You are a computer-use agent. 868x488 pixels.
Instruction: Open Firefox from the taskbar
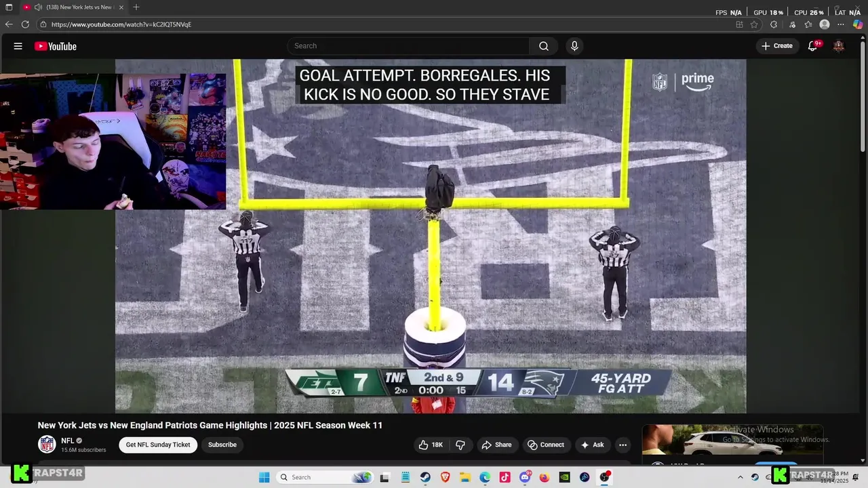545,477
